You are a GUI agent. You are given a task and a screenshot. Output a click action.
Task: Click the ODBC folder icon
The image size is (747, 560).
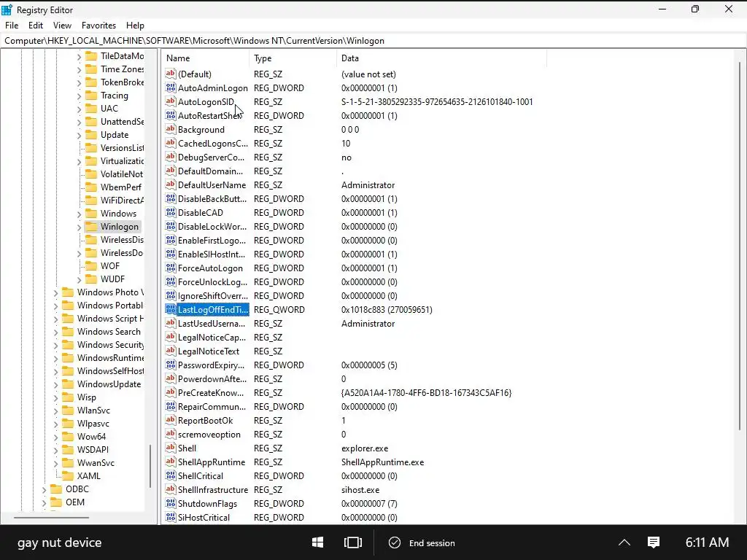(56, 489)
